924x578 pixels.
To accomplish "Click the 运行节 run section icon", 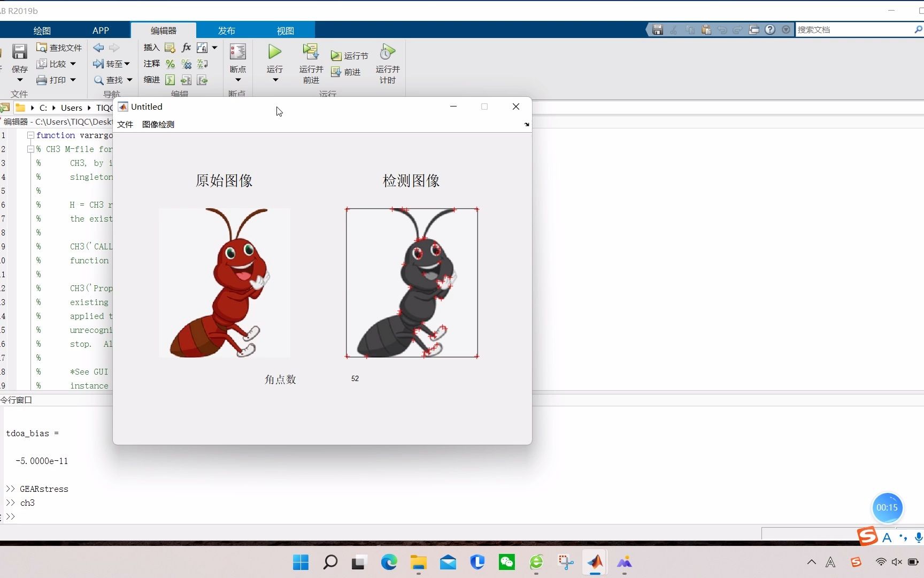I will tap(349, 55).
